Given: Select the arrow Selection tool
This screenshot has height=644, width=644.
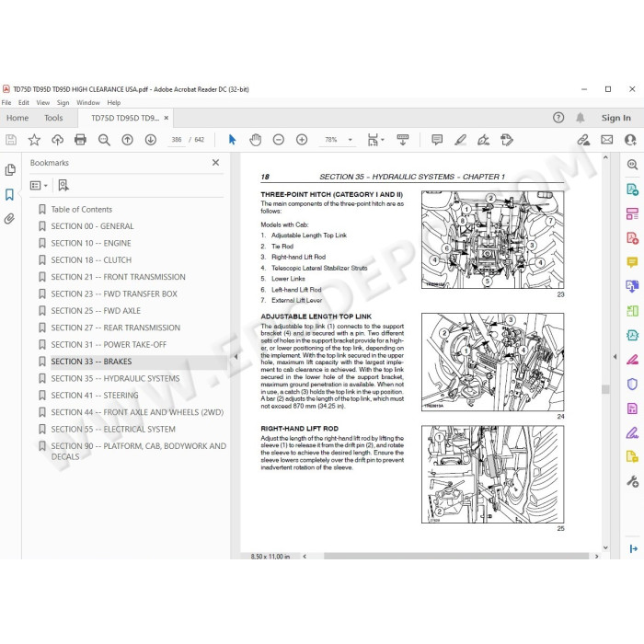Looking at the screenshot, I should coord(232,140).
